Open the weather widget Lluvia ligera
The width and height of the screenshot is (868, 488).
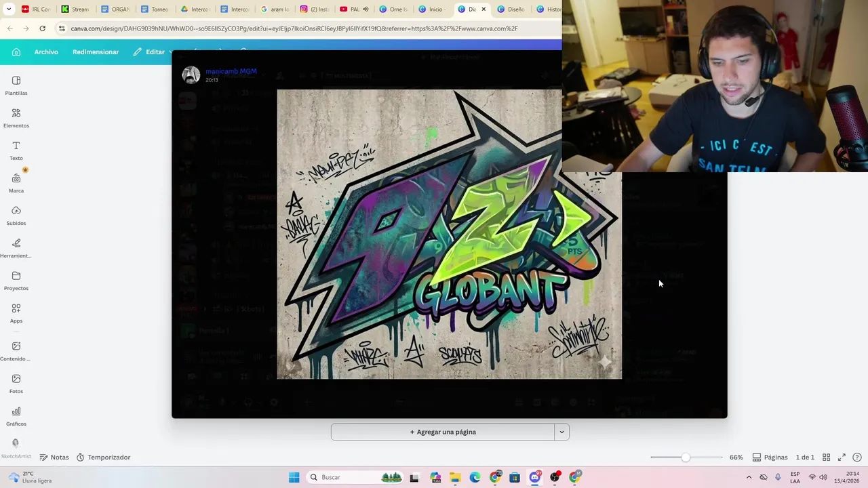30,477
